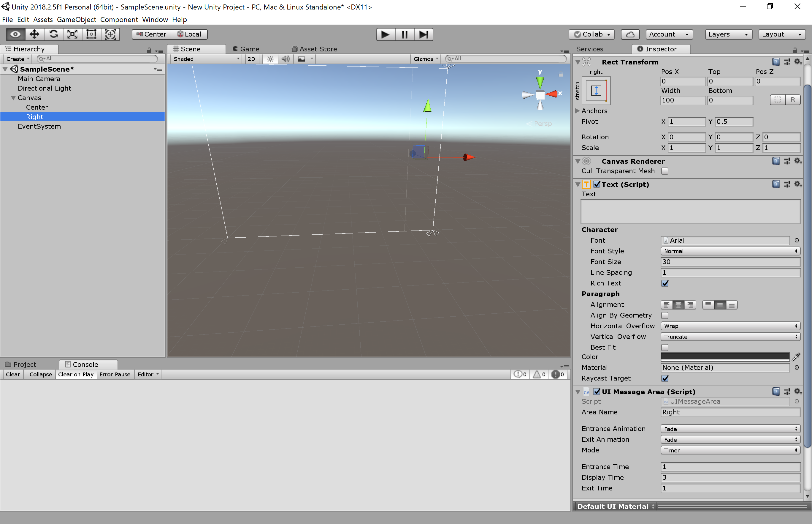Open the Assets menu

tap(43, 19)
